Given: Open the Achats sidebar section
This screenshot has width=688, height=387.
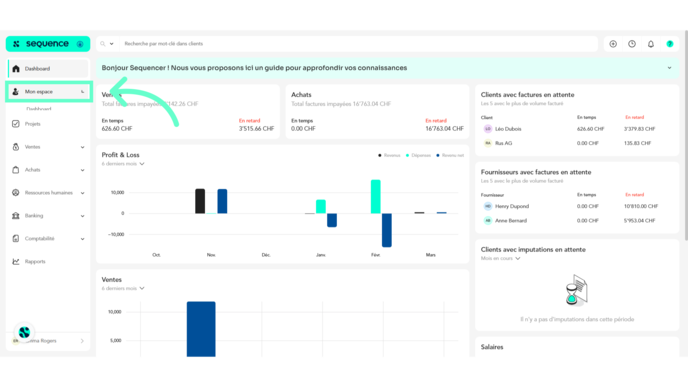Looking at the screenshot, I should [48, 170].
